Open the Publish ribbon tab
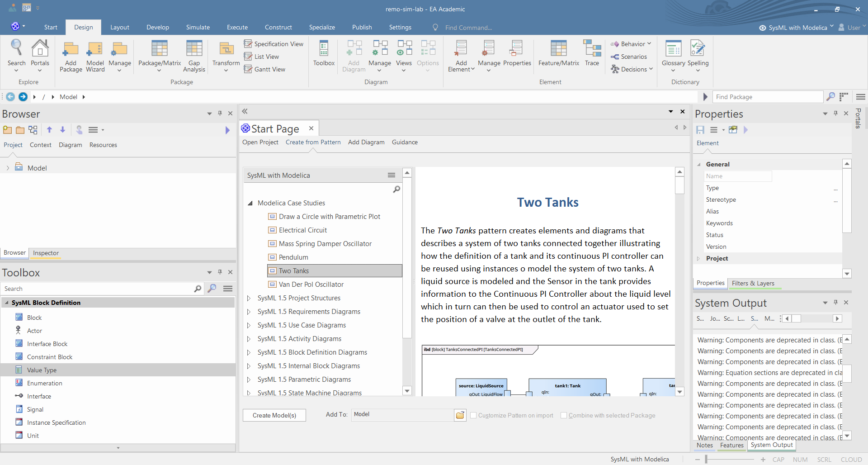Image resolution: width=868 pixels, height=465 pixels. 362,27
